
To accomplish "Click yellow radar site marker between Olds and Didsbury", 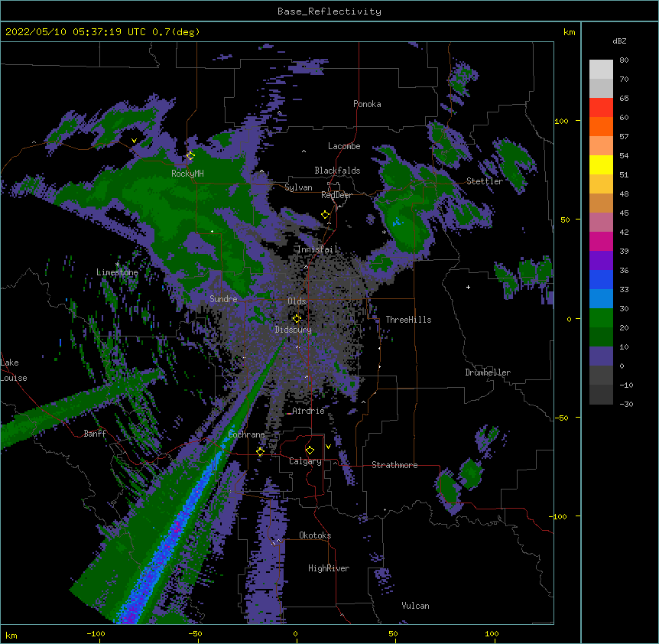I will [297, 318].
